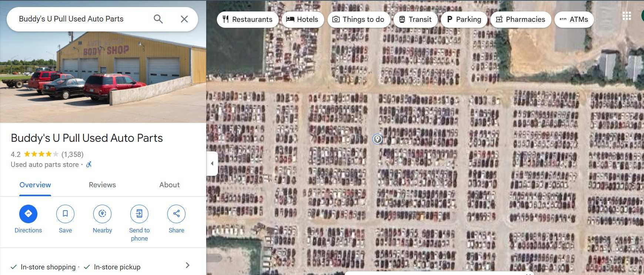The image size is (644, 275).
Task: Search Nearby places icon
Action: 102,214
